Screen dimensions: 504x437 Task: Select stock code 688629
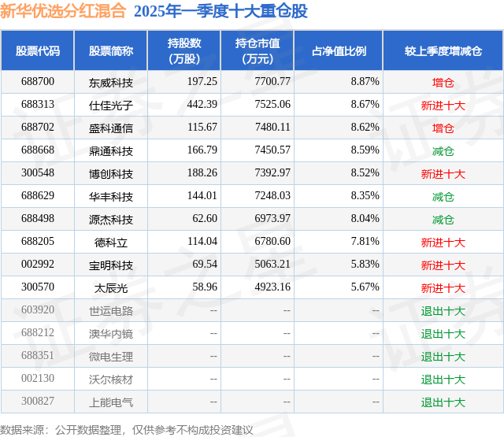pyautogui.click(x=38, y=195)
